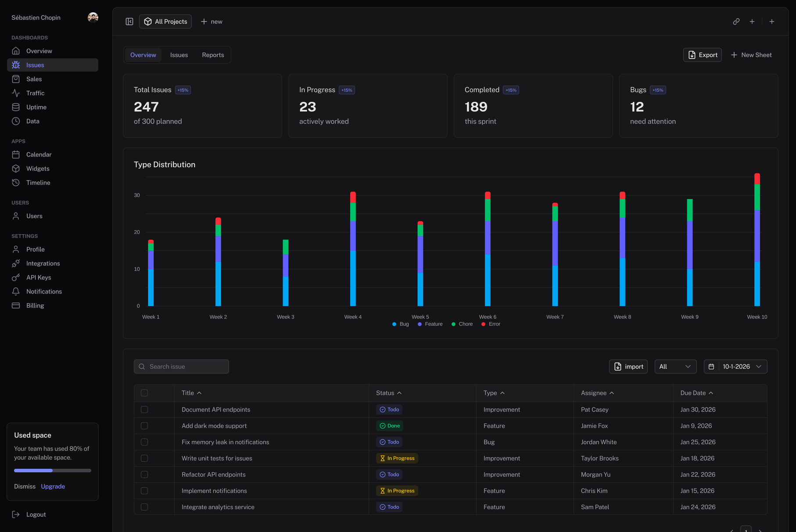Open the All filter dropdown
This screenshot has height=532, width=796.
click(x=675, y=366)
